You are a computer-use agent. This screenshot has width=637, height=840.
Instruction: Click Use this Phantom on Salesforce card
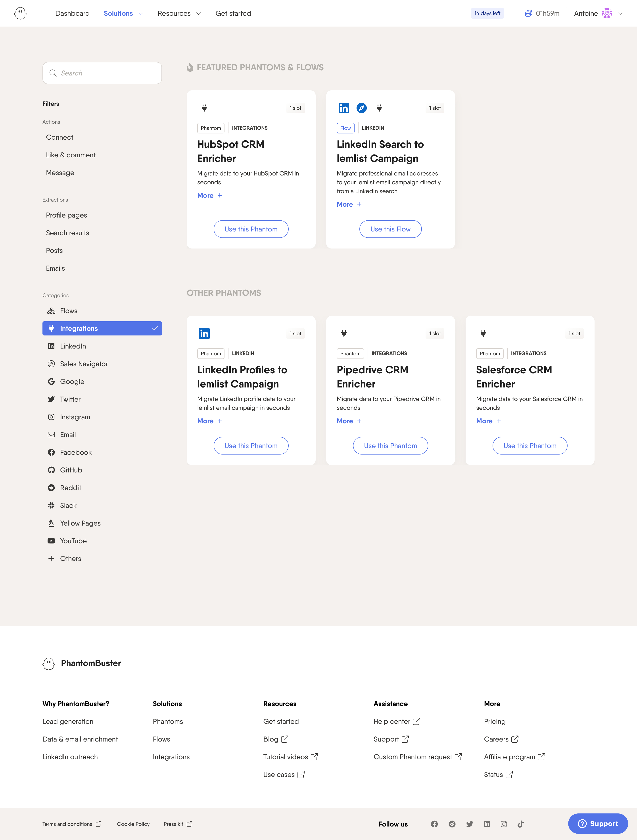click(530, 445)
